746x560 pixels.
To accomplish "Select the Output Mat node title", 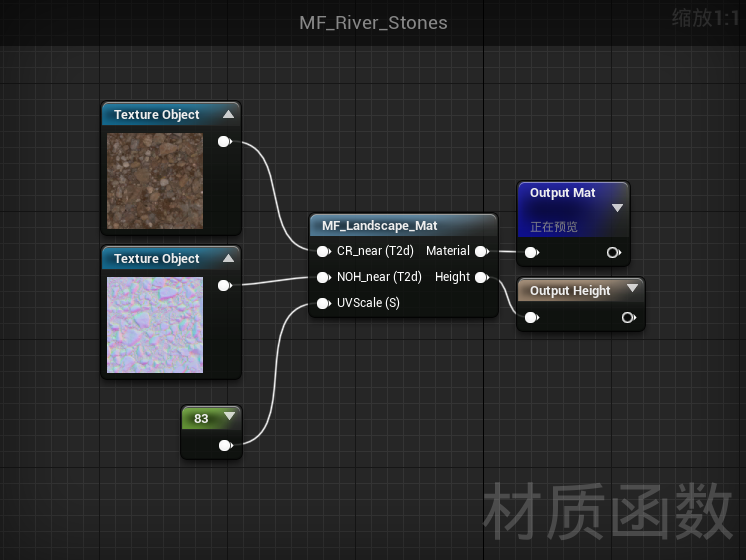I will click(562, 193).
